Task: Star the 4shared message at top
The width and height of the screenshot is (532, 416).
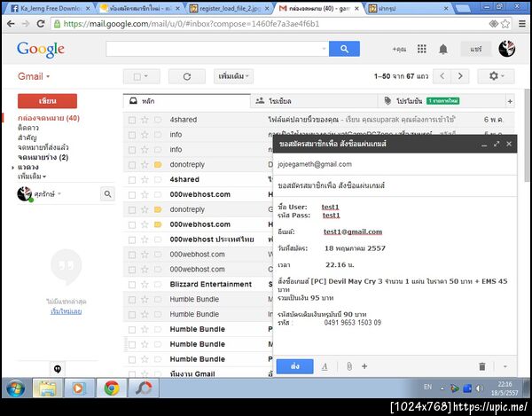Action: pos(145,120)
